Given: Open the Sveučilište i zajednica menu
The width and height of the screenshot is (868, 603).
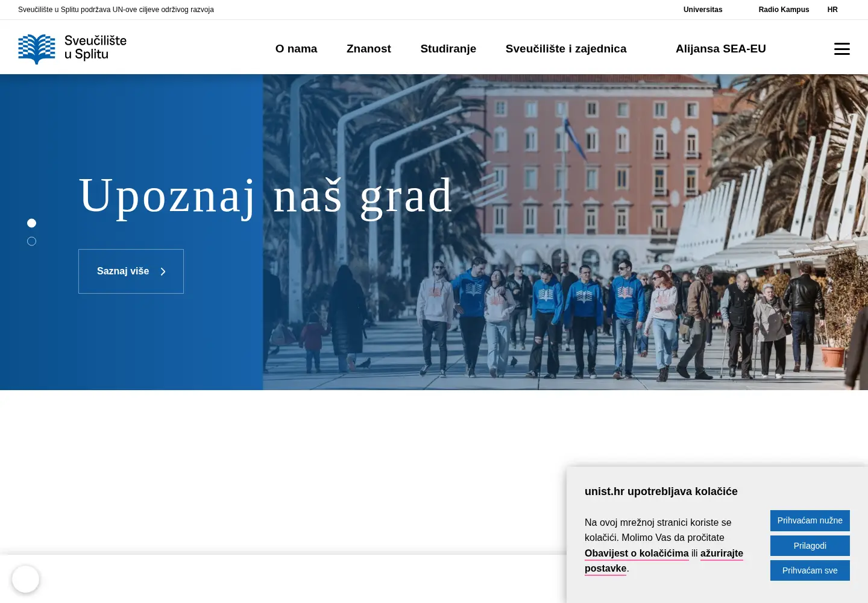Looking at the screenshot, I should point(566,49).
